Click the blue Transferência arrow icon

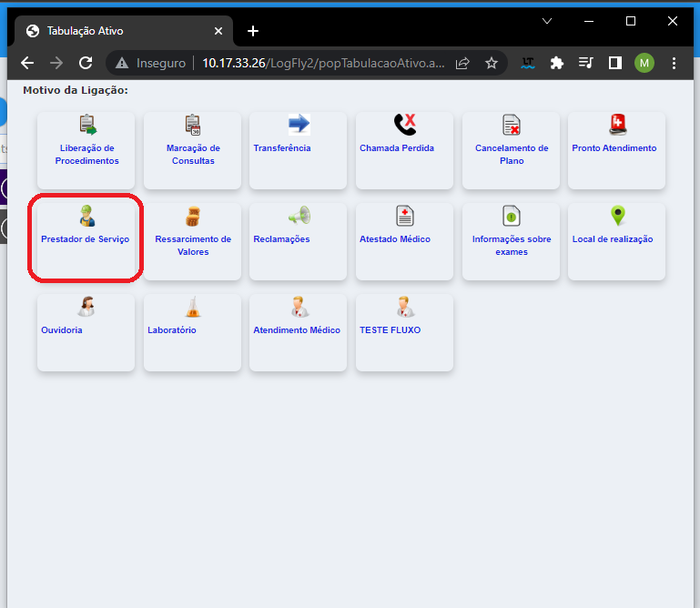299,124
